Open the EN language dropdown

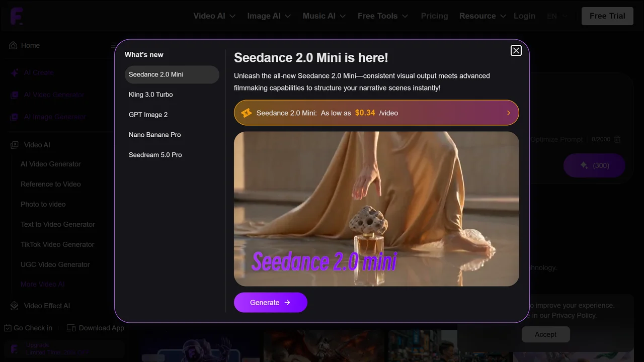[x=557, y=16]
